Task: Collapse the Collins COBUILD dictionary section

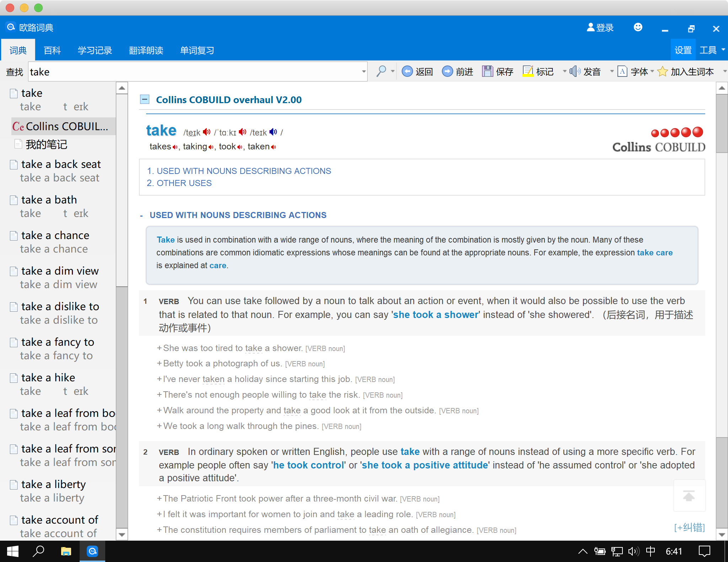Action: click(x=145, y=99)
